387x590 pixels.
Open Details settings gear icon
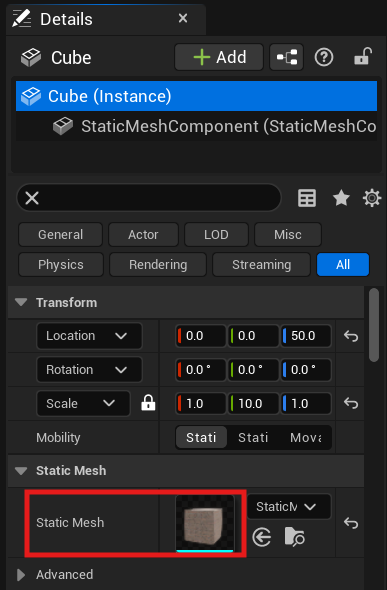[x=372, y=198]
